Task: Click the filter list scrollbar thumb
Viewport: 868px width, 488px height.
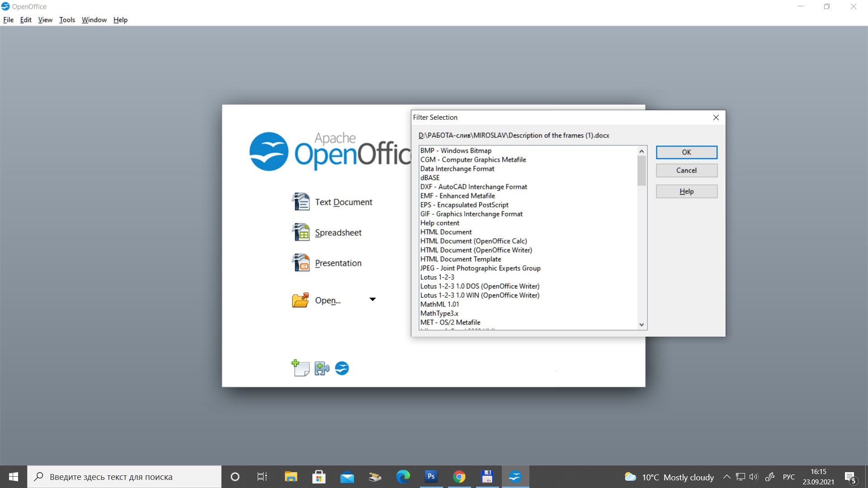Action: [642, 171]
